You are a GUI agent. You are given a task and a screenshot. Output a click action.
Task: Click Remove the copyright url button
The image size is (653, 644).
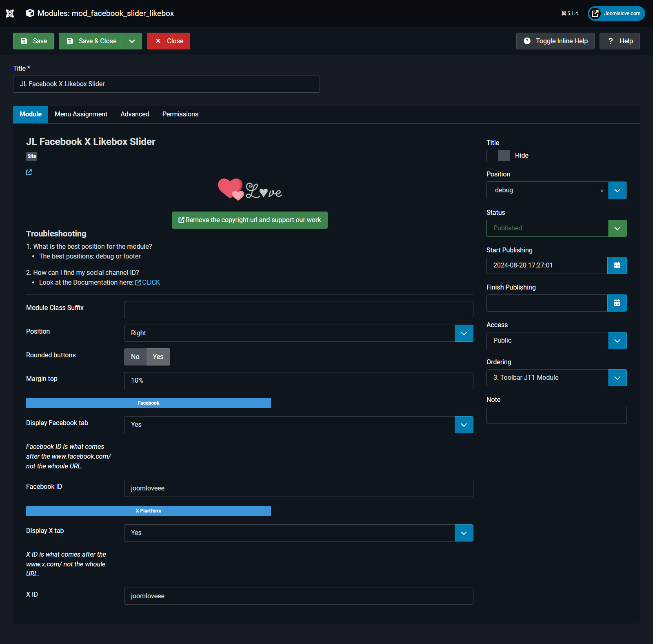(249, 220)
